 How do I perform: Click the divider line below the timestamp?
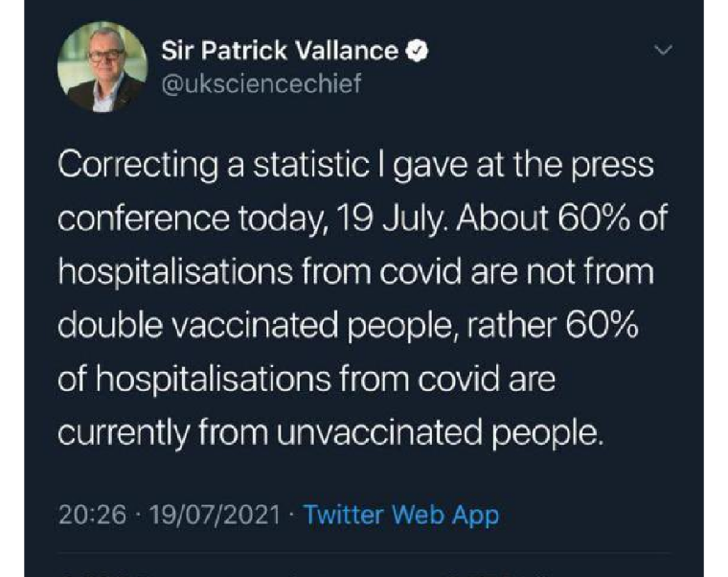(364, 553)
